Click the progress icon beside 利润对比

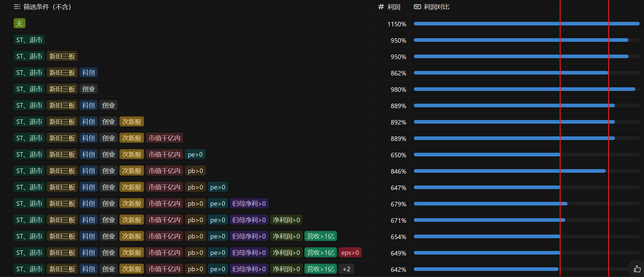418,7
